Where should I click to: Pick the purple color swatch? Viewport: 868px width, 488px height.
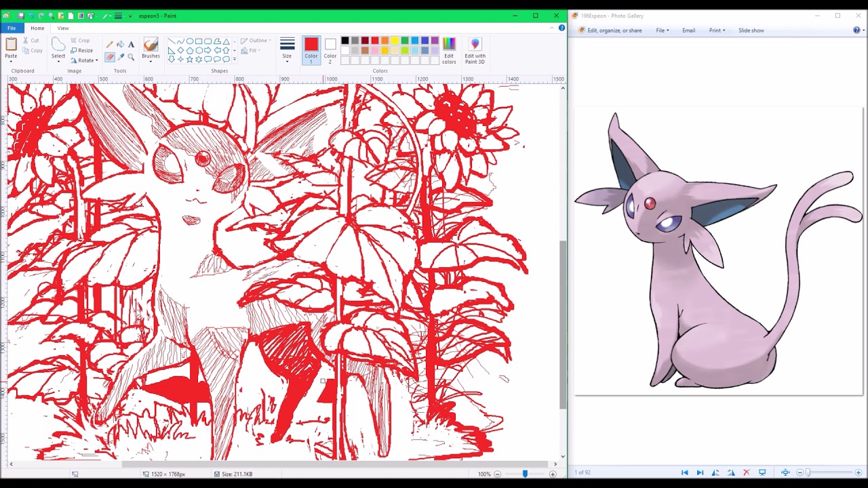435,41
